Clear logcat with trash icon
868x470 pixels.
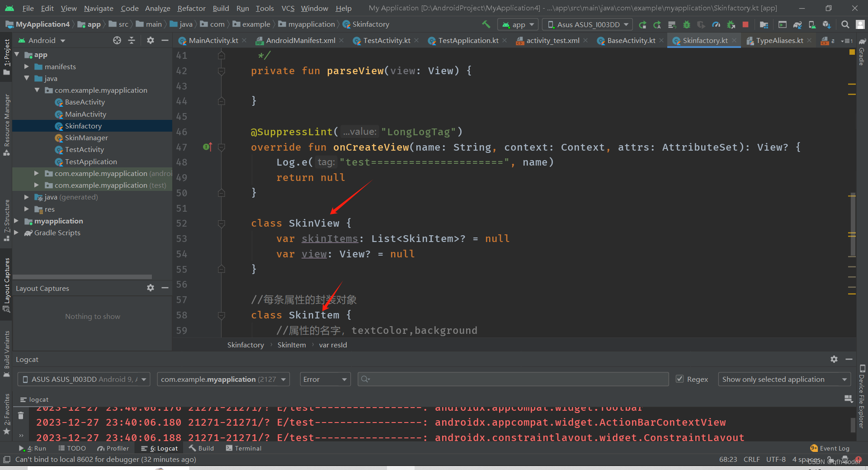(21, 415)
